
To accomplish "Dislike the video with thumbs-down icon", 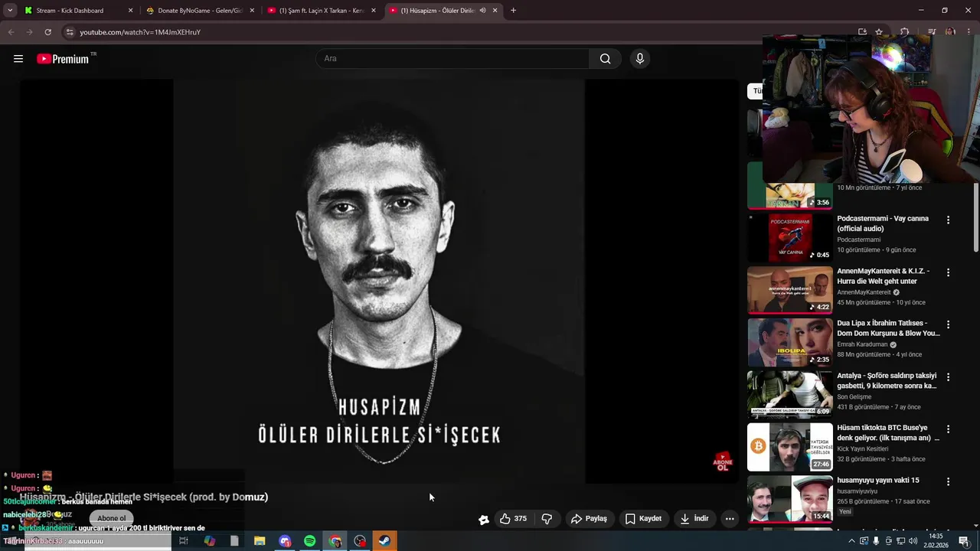I will click(x=547, y=519).
